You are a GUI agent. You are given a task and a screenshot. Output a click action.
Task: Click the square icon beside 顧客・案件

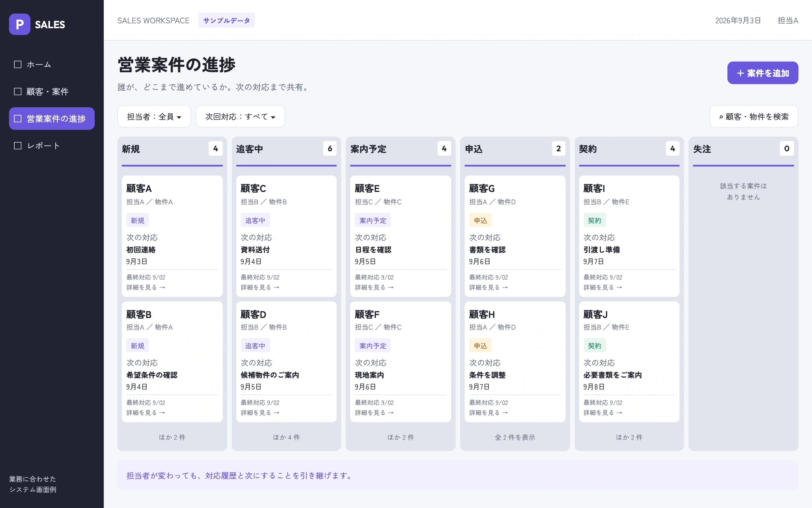click(18, 91)
